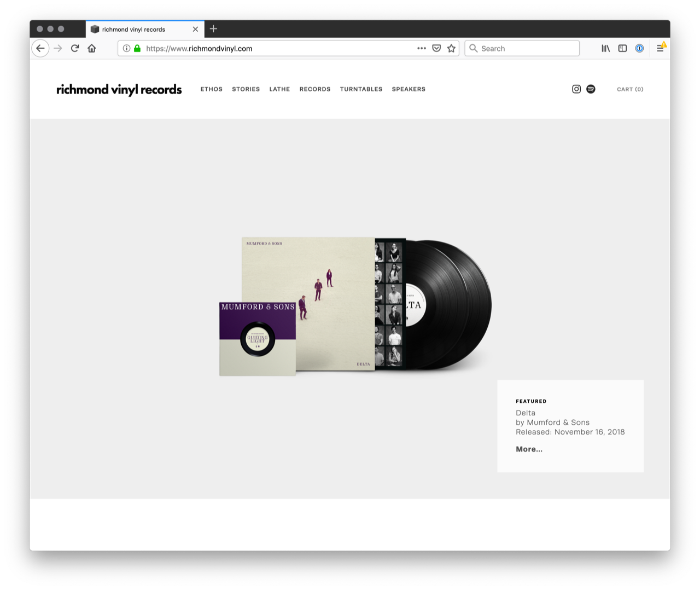
Task: Click the FEATURED heading label
Action: point(531,401)
